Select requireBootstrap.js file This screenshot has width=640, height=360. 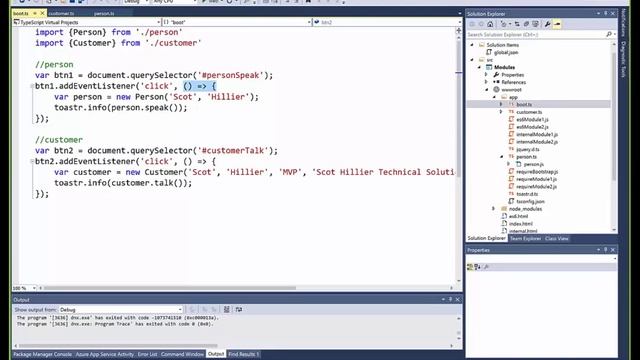tap(537, 172)
